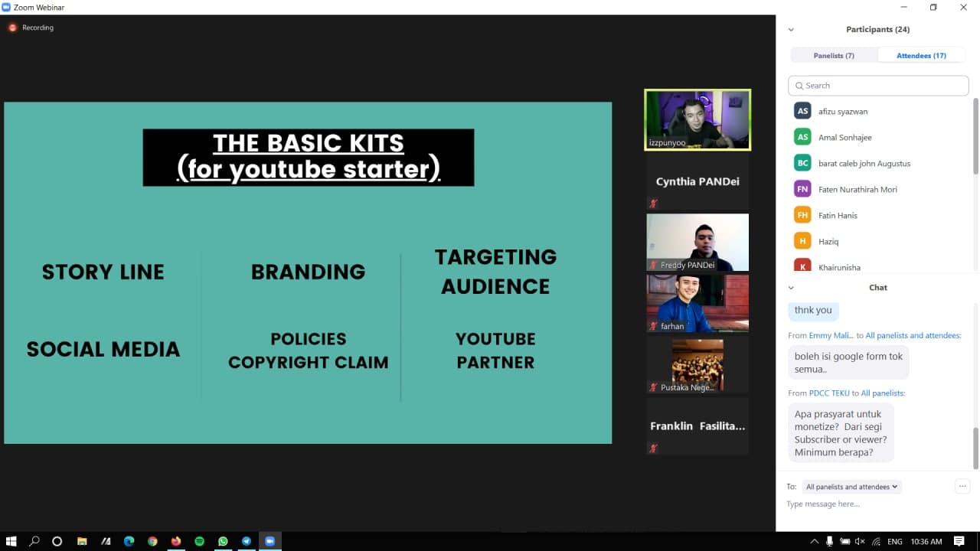Open the chat more options button
The image size is (980, 551).
click(x=962, y=486)
